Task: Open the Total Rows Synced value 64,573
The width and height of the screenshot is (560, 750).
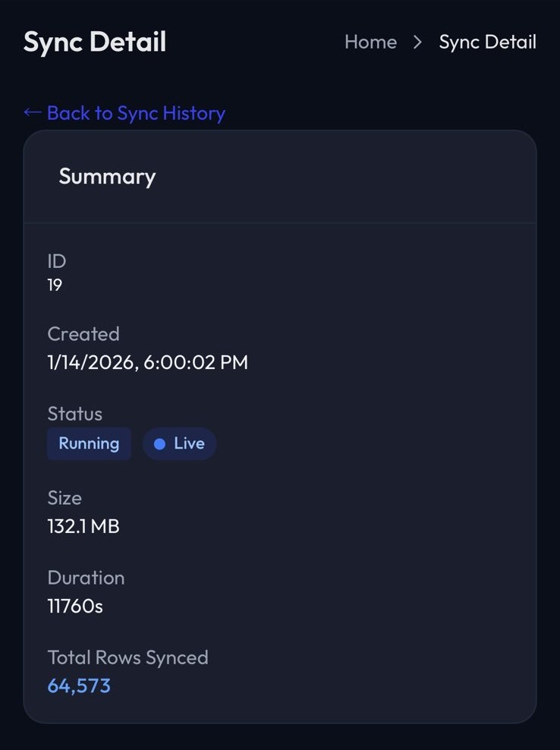Action: tap(79, 685)
